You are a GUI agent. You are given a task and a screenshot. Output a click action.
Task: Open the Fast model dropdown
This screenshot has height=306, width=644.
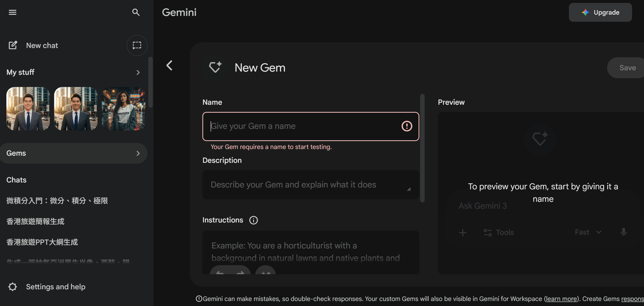[x=588, y=232]
